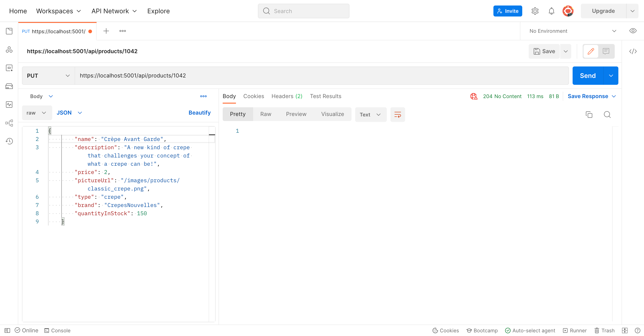
Task: Toggle the environment quick look eye icon
Action: coord(633,31)
